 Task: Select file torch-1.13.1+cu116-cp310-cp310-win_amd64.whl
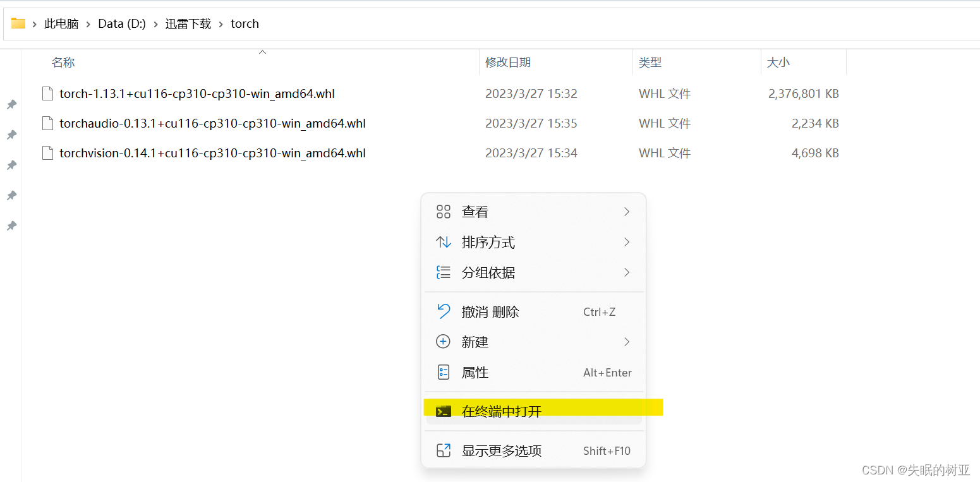coord(197,93)
